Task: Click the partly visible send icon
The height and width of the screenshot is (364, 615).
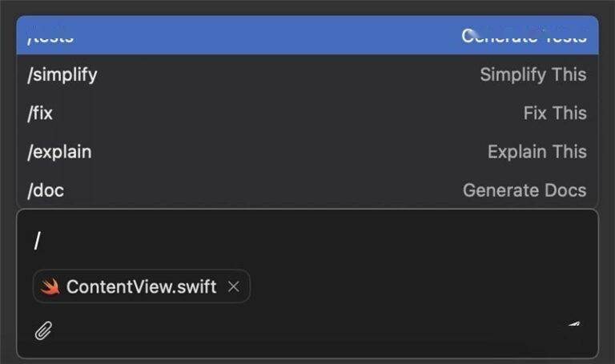Action: (x=574, y=325)
